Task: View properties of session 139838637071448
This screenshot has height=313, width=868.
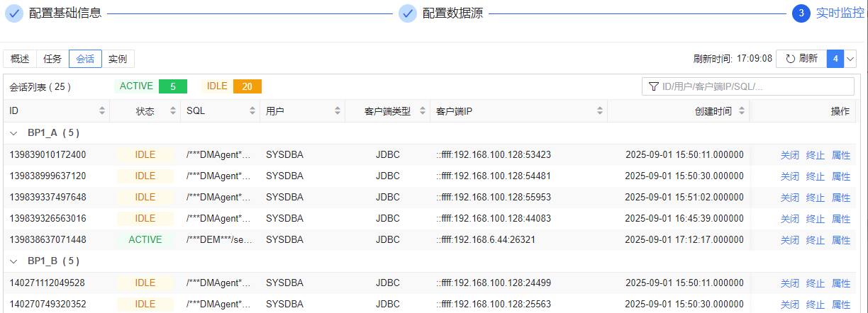Action: click(x=841, y=240)
